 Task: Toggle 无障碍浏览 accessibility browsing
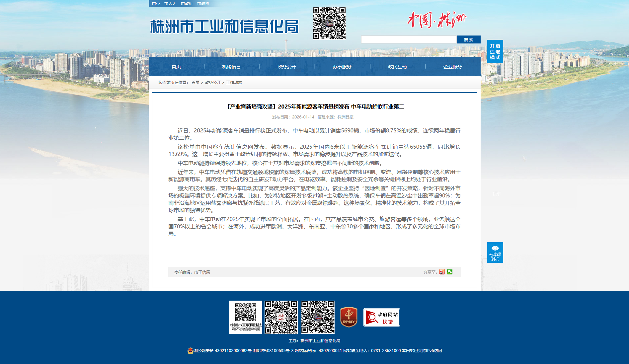[x=495, y=253]
